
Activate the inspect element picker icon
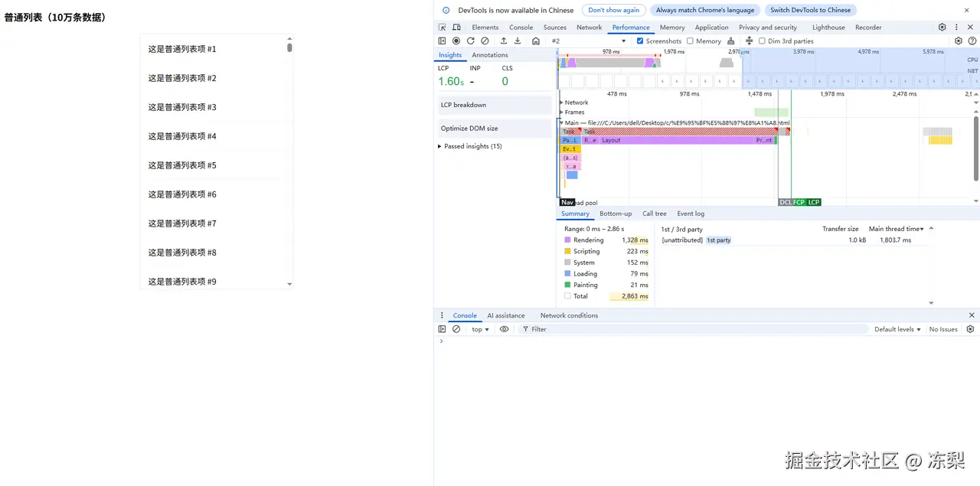pos(442,28)
